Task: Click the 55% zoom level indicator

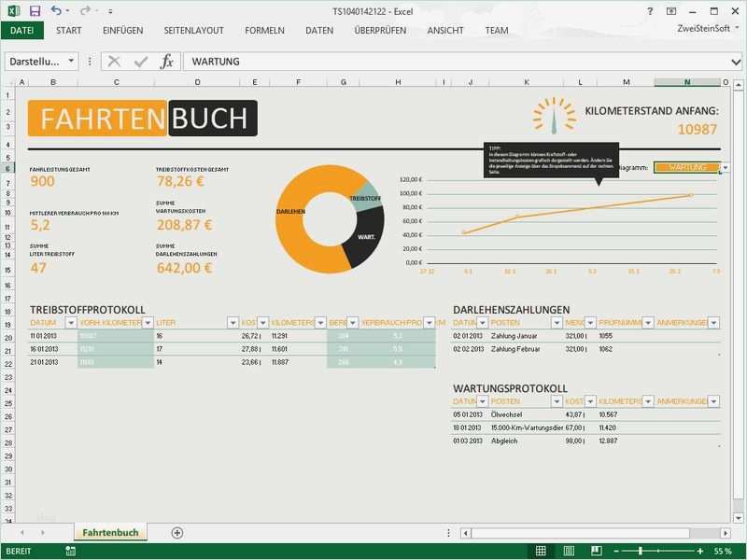Action: (722, 550)
